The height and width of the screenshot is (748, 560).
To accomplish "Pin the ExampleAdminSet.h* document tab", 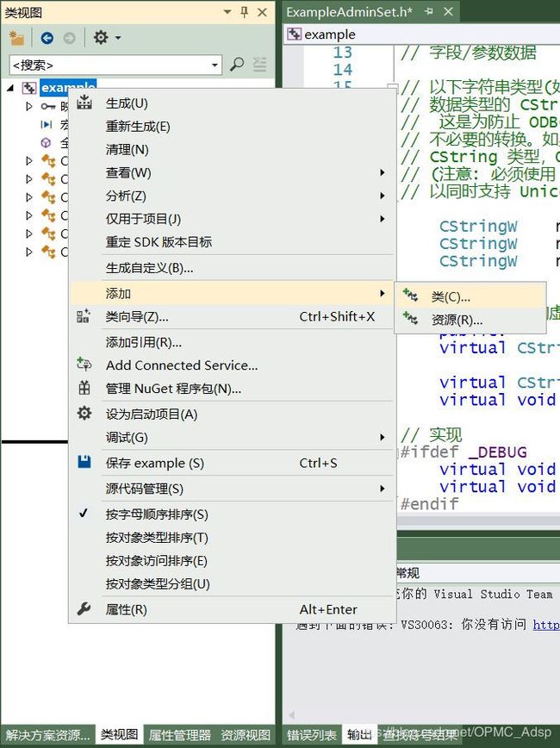I will (429, 12).
